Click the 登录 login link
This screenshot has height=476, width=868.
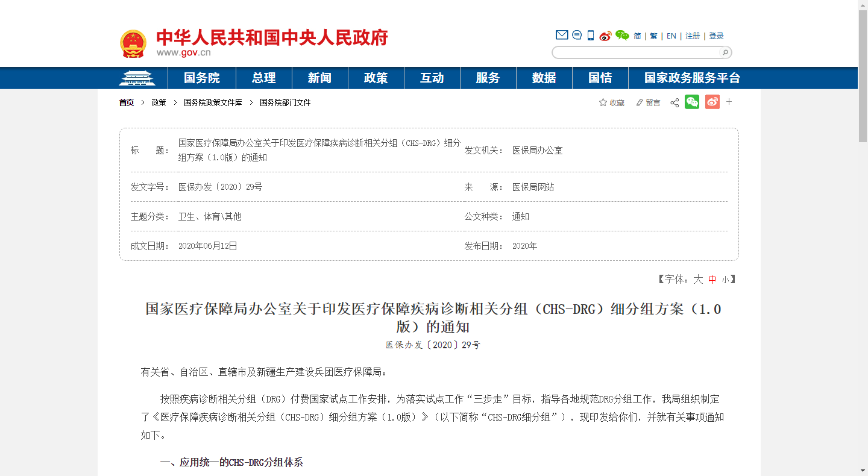point(716,36)
